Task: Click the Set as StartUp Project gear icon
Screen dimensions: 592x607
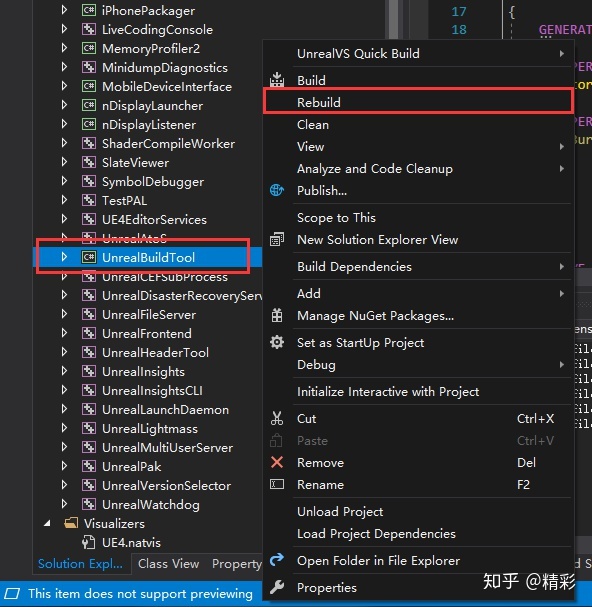Action: coord(277,342)
